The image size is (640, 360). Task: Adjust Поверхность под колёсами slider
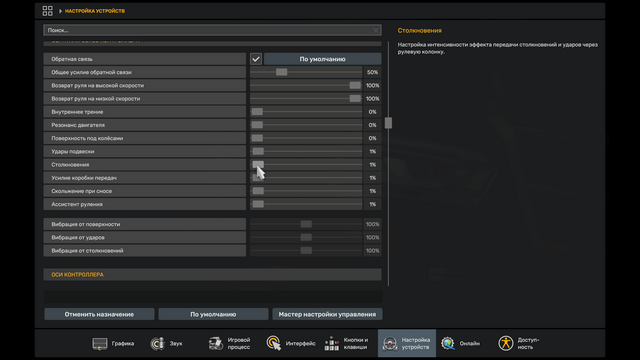click(x=257, y=138)
